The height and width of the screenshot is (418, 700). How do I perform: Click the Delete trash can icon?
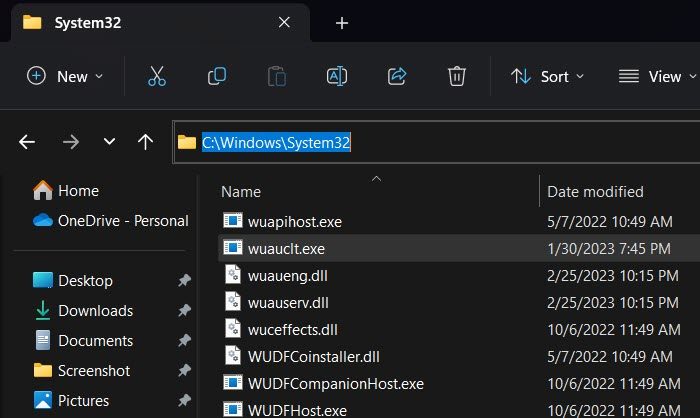point(456,76)
